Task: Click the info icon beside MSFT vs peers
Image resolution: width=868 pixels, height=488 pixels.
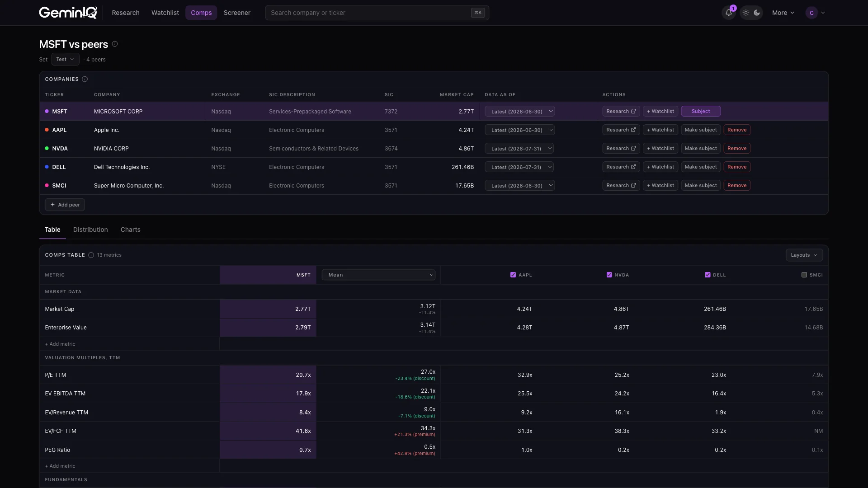Action: tap(115, 44)
